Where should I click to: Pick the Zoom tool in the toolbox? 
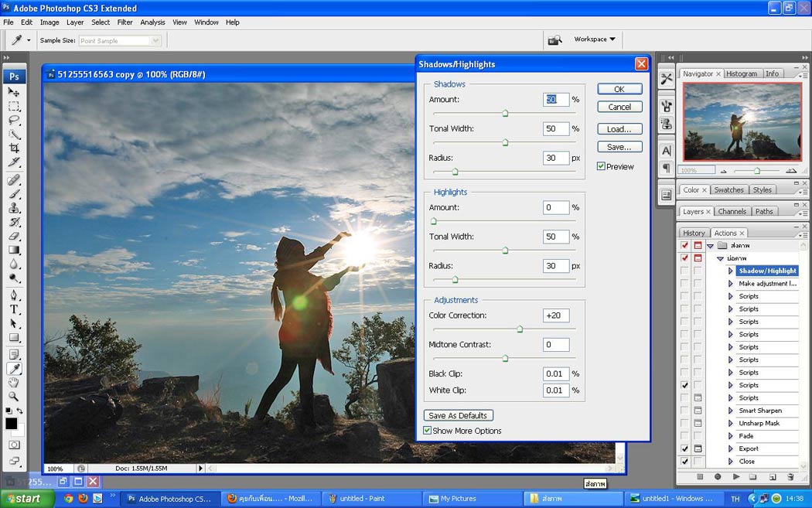[x=14, y=396]
